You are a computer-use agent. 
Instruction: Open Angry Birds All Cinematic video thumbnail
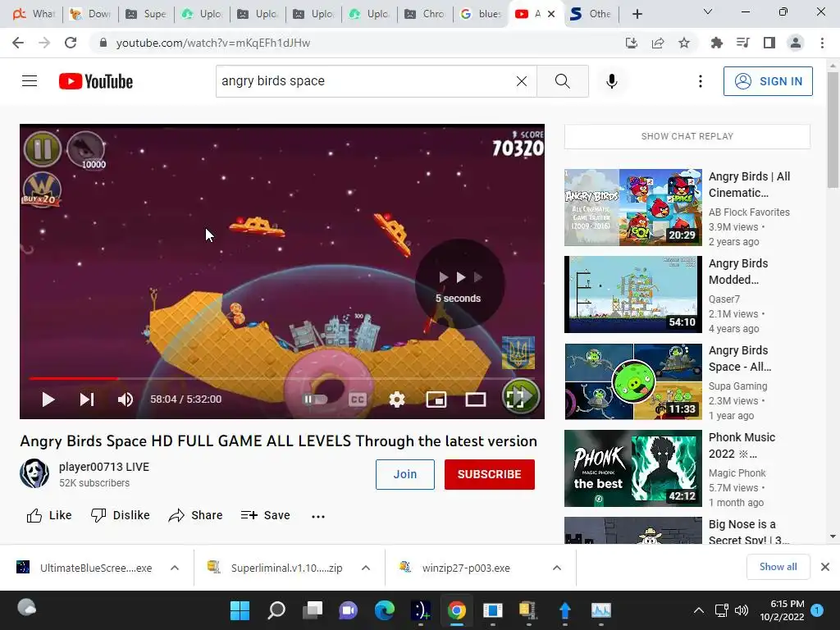[633, 208]
